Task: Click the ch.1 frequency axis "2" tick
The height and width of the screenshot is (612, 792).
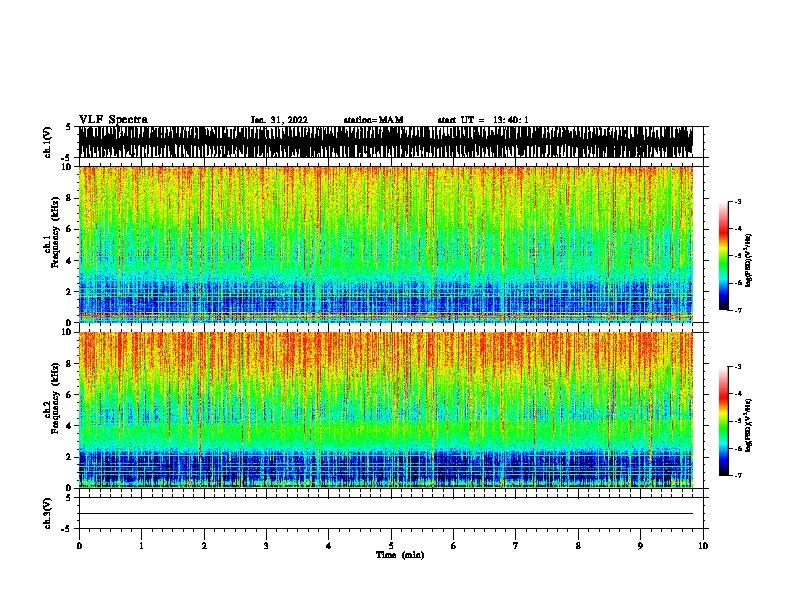Action: point(69,291)
